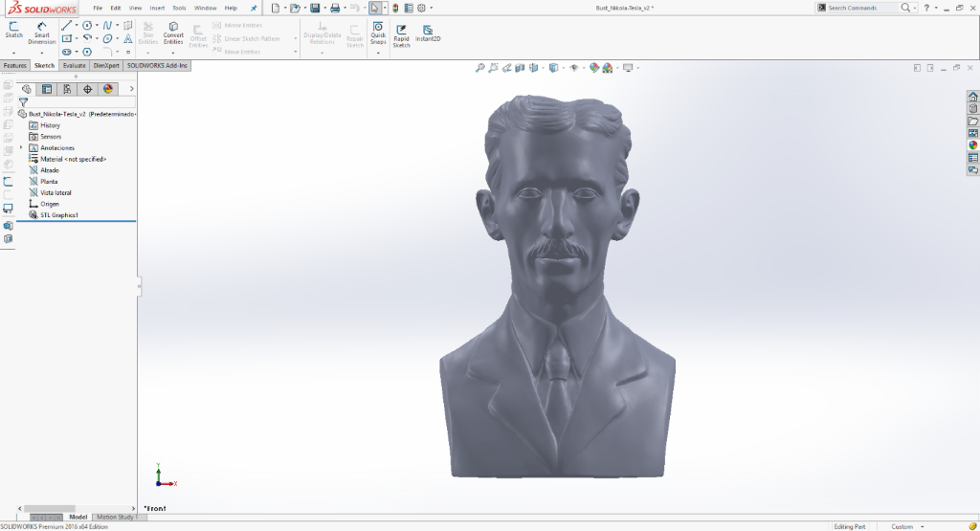Open the Help menu

pos(231,8)
